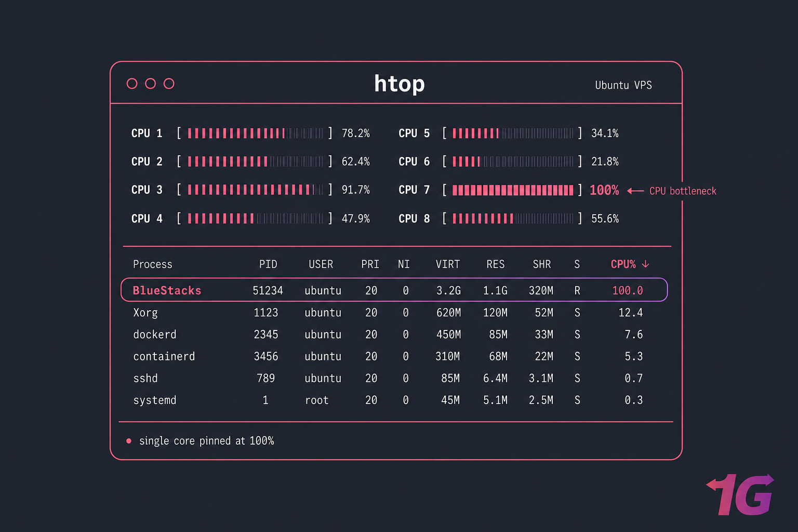The image size is (798, 532).
Task: Click the CPU 7 meter showing 100%
Action: 512,190
